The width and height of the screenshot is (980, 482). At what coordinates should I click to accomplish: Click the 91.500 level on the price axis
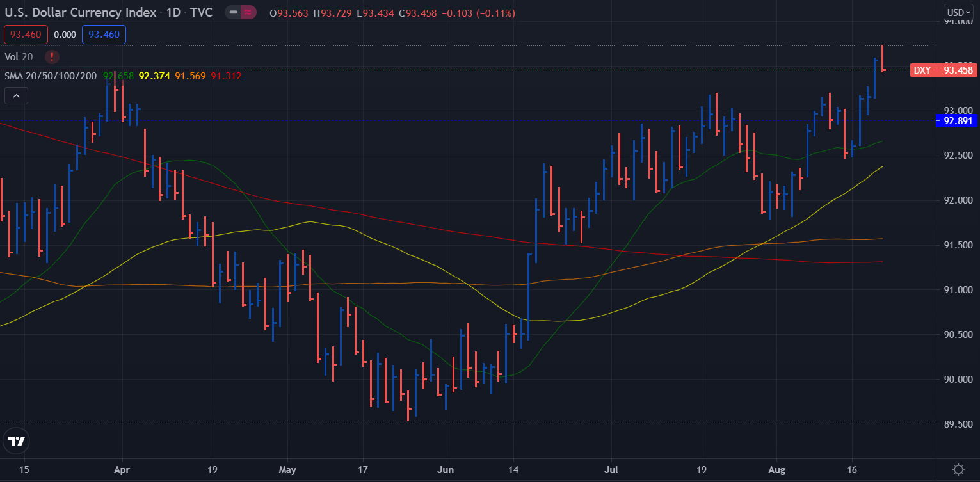[958, 245]
